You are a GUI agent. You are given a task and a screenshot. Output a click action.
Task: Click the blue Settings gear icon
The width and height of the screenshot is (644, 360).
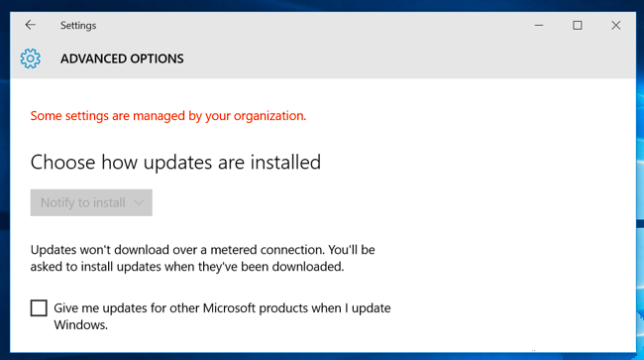[x=31, y=59]
